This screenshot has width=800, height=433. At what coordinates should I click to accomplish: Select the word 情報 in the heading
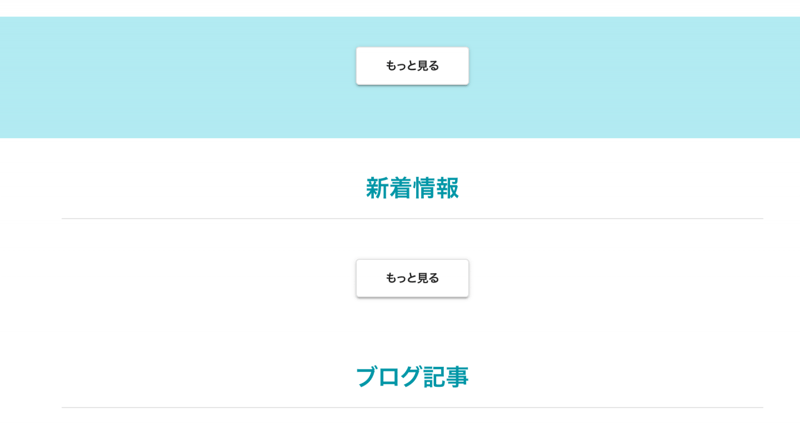coord(436,188)
